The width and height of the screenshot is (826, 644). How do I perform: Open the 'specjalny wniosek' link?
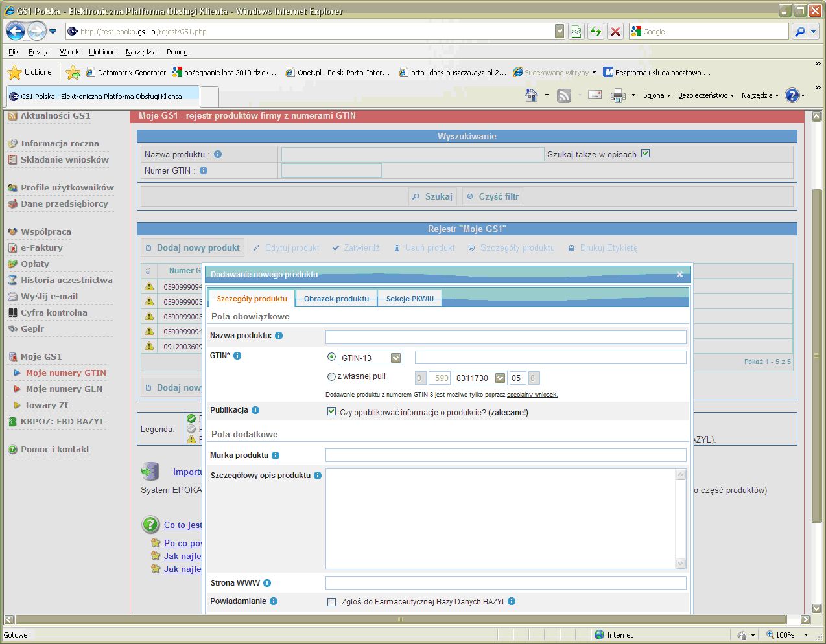click(532, 395)
